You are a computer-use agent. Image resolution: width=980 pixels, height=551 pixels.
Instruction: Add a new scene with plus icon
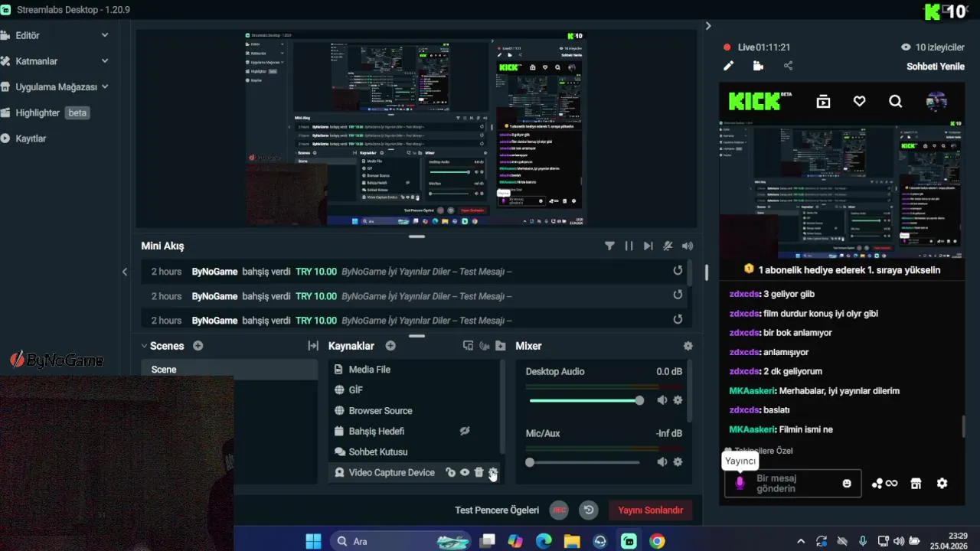click(x=198, y=346)
